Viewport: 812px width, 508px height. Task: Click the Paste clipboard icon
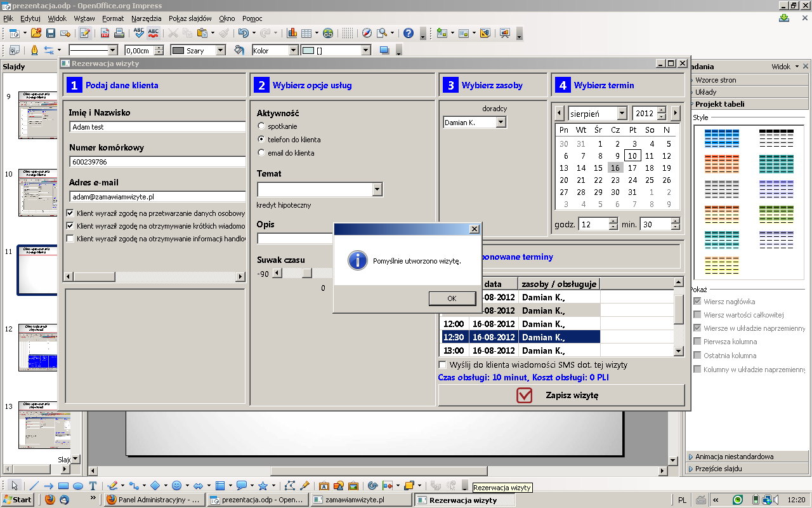202,33
